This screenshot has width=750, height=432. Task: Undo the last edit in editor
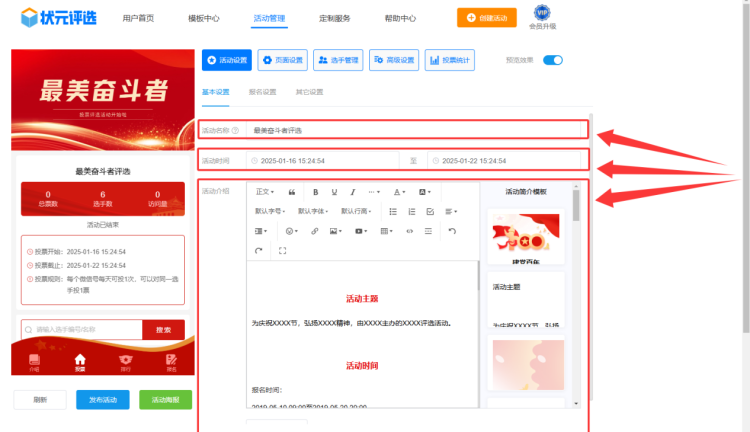[452, 231]
